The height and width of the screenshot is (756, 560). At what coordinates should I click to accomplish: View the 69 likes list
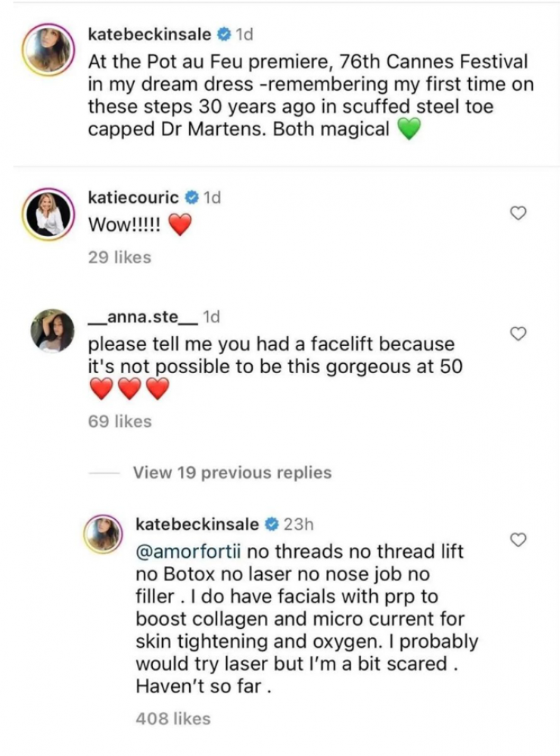[x=120, y=422]
